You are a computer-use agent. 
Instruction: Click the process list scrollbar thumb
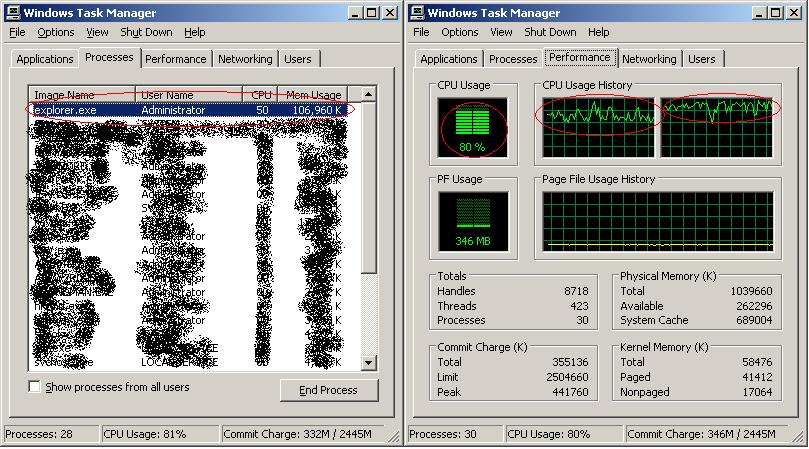(368, 187)
